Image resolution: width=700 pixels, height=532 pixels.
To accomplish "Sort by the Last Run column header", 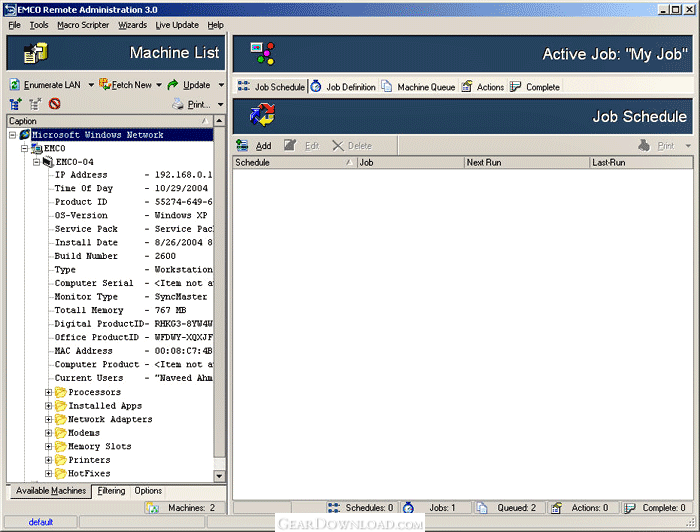I will click(642, 162).
